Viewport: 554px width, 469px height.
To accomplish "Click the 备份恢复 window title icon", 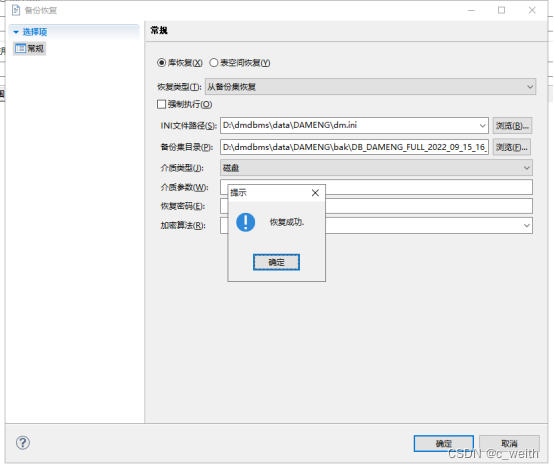I will click(16, 10).
